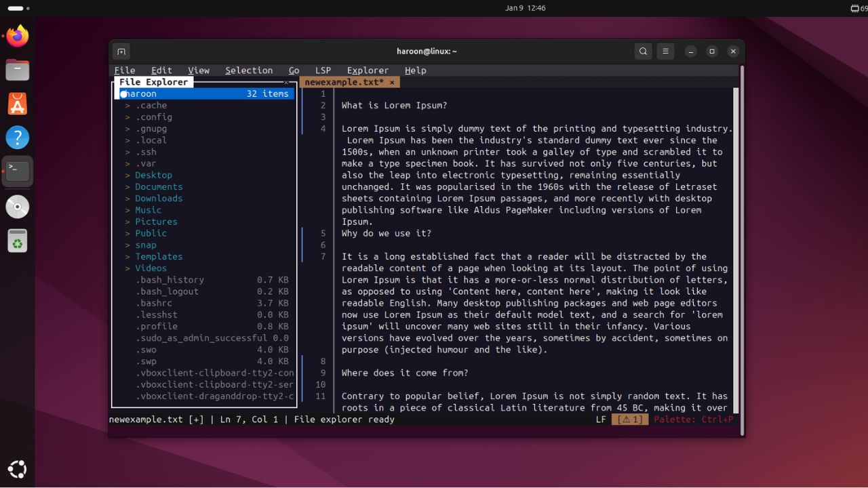The height and width of the screenshot is (488, 868).
Task: Expand the .config folder
Action: pyautogui.click(x=154, y=117)
